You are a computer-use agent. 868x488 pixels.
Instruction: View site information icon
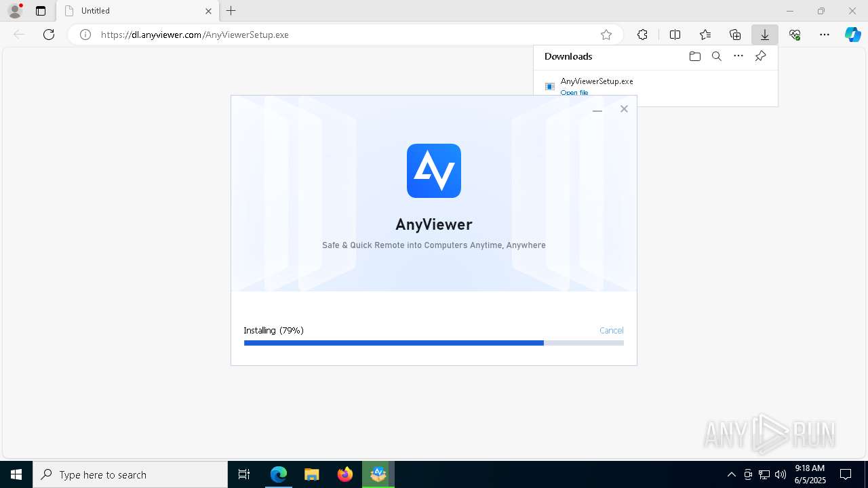(85, 35)
